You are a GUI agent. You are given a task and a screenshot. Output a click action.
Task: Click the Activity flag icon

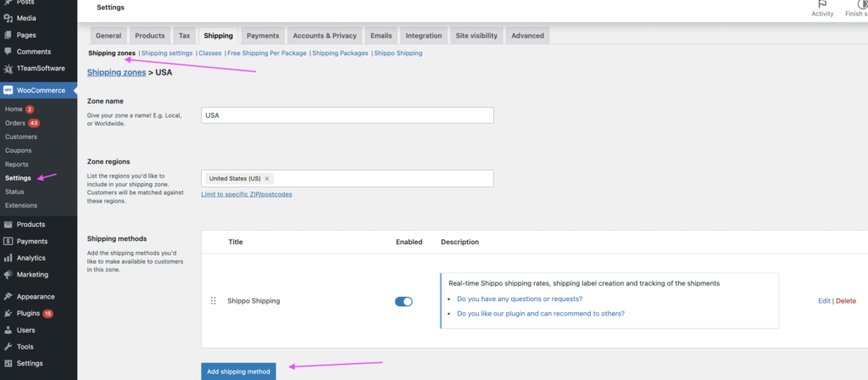coord(822,4)
